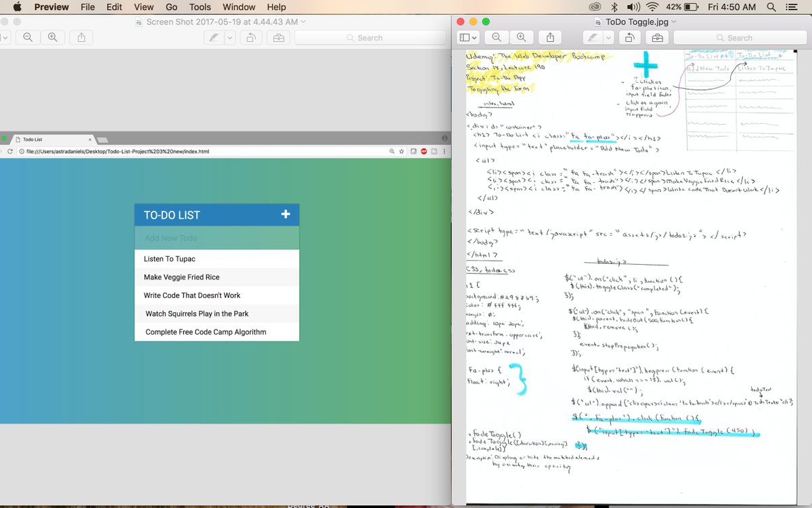
Task: Click 'Complete Free Code Camp Algorithm' item
Action: click(217, 332)
